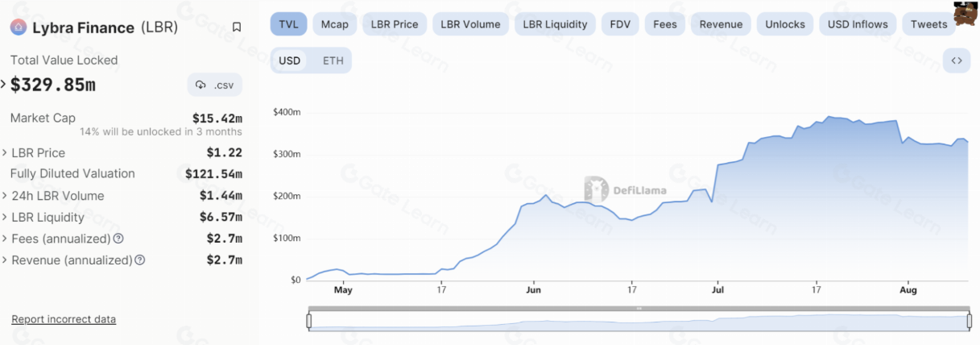Download the data with the .csv button
The width and height of the screenshot is (980, 345).
[x=215, y=85]
